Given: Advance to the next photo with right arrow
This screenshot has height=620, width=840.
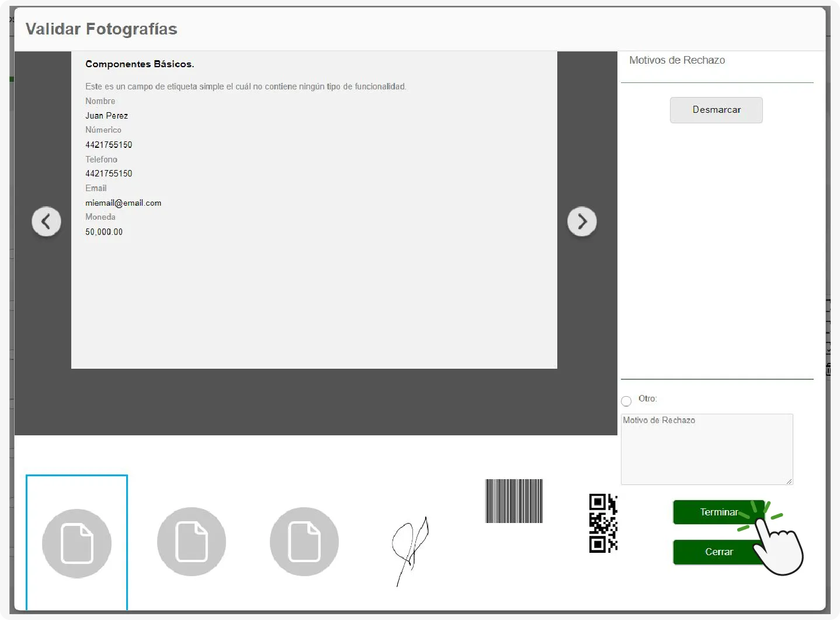Looking at the screenshot, I should (582, 221).
